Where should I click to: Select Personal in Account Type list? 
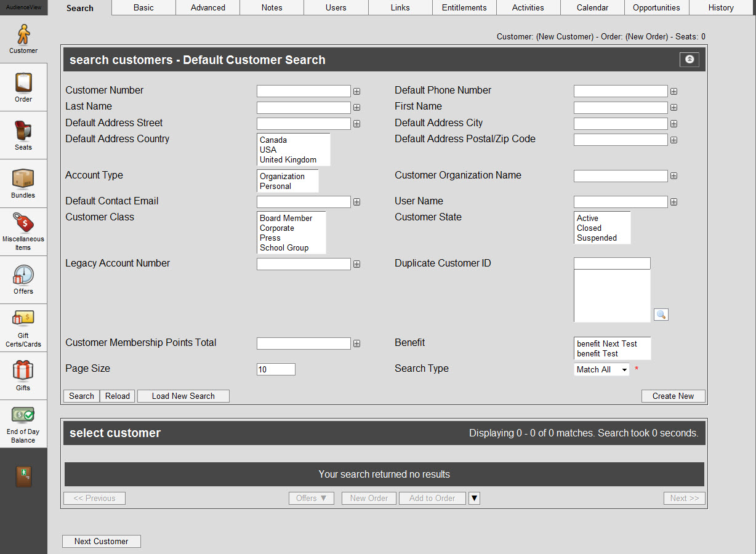[x=288, y=186]
